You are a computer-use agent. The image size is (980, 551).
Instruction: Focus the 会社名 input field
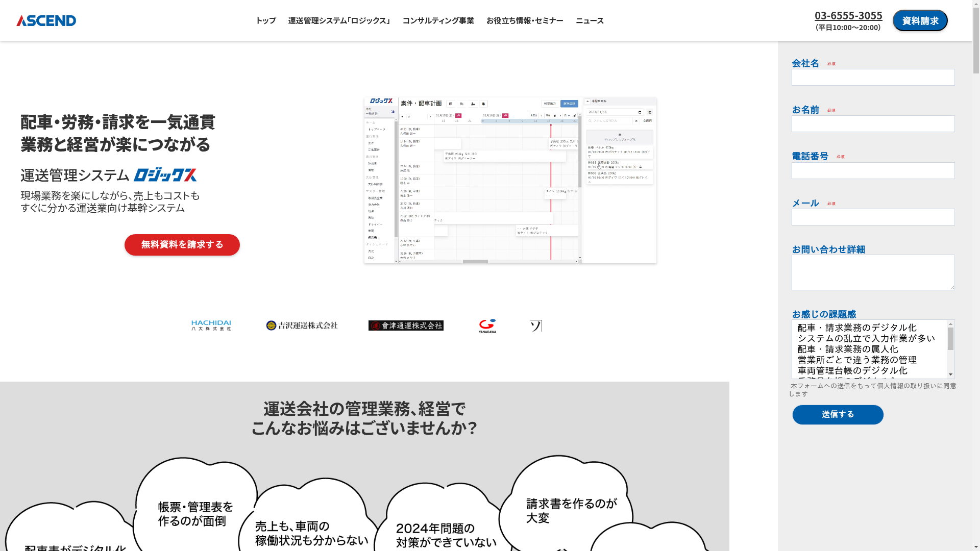pos(873,78)
